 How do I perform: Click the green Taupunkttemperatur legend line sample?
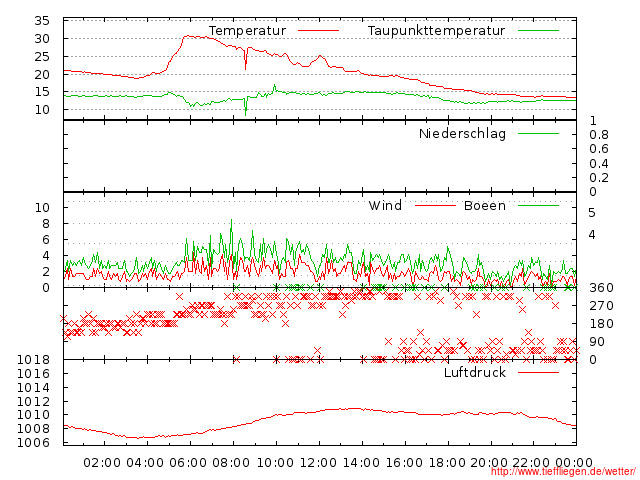[x=538, y=31]
